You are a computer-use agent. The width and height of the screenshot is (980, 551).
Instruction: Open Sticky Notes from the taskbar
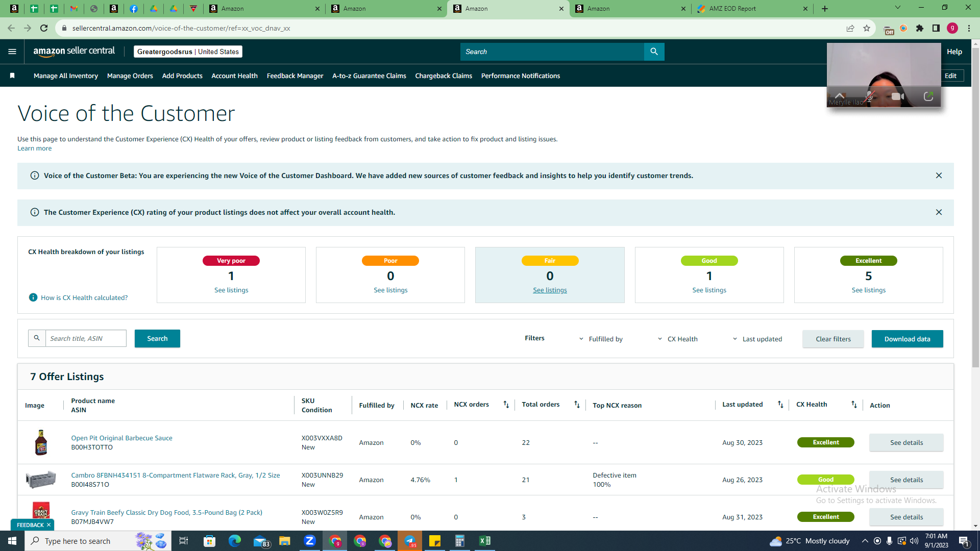pyautogui.click(x=435, y=541)
